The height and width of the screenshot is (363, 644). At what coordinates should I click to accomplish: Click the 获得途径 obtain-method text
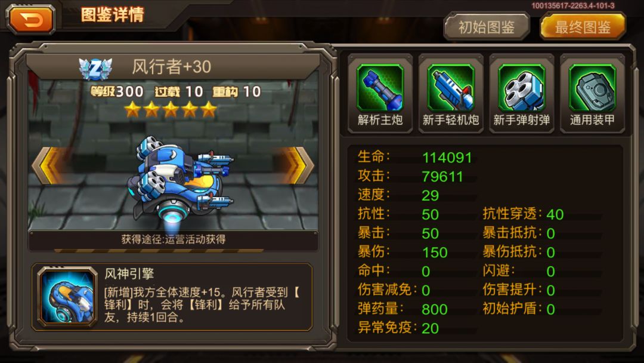tap(174, 239)
